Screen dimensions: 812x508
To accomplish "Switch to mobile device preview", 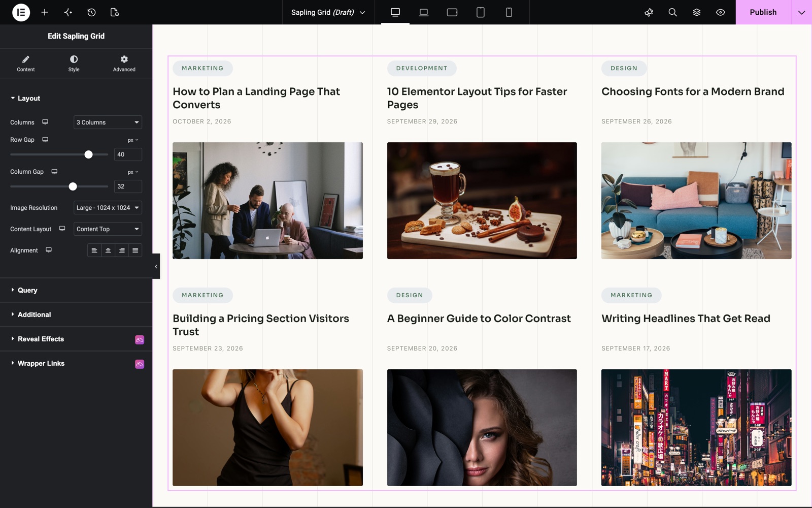I will tap(509, 12).
